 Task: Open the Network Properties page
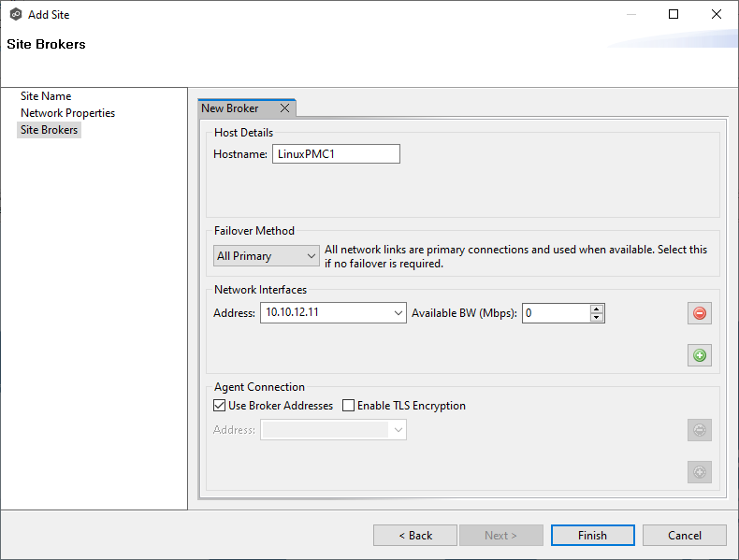(x=67, y=113)
